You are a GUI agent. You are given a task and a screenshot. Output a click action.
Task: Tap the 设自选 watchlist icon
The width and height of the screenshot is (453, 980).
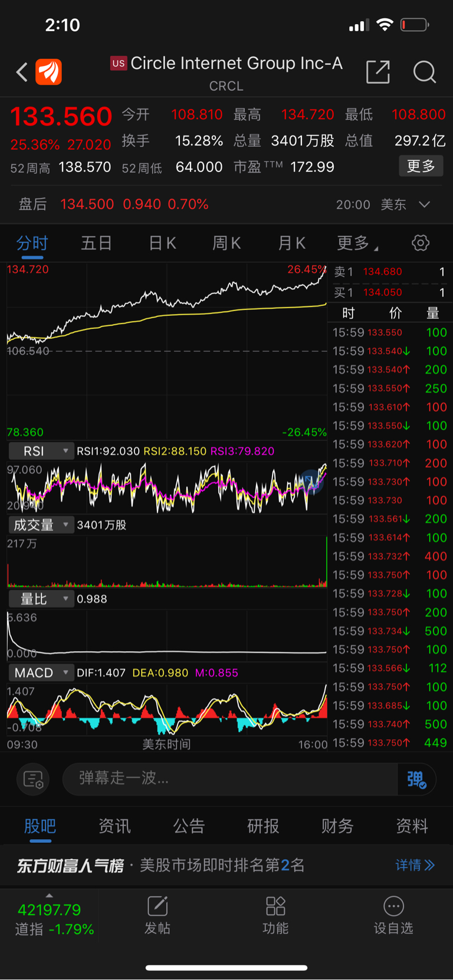pyautogui.click(x=393, y=915)
